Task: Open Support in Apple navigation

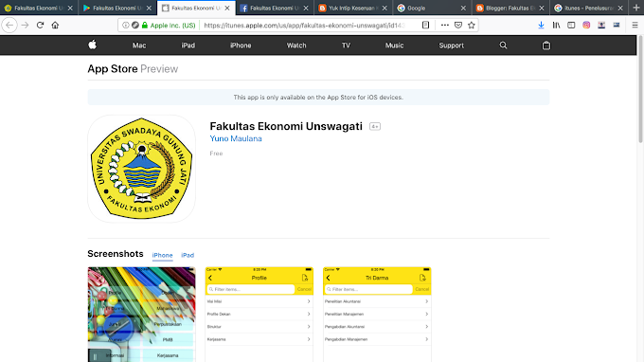Action: click(451, 45)
